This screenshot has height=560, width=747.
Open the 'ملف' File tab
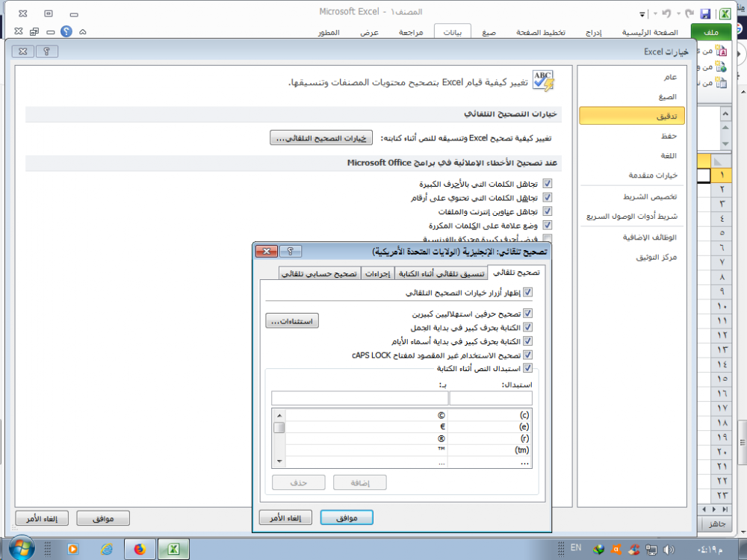[711, 32]
